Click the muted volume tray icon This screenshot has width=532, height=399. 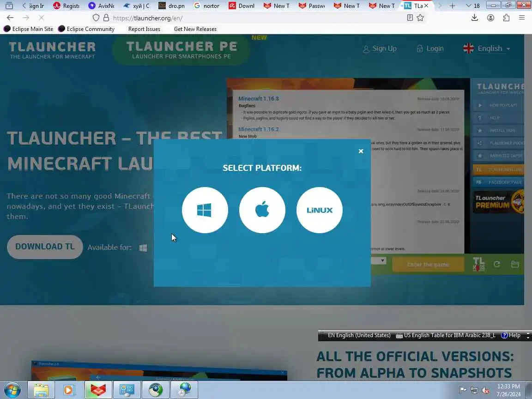pyautogui.click(x=485, y=390)
